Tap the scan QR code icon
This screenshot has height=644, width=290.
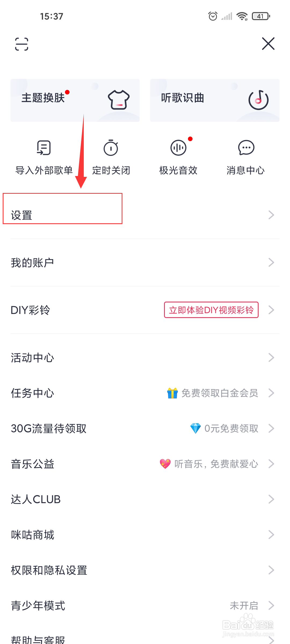click(21, 44)
